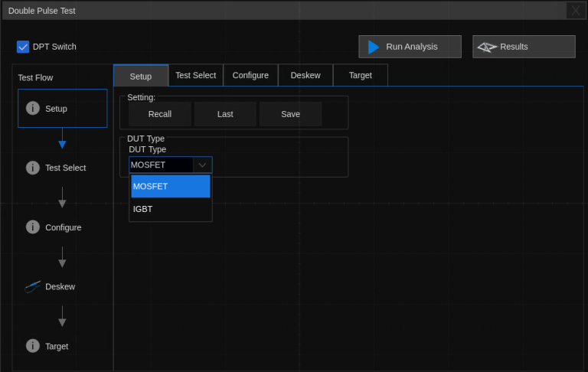Collapse the DUT Type dropdown arrow
The height and width of the screenshot is (372, 588).
coord(202,165)
